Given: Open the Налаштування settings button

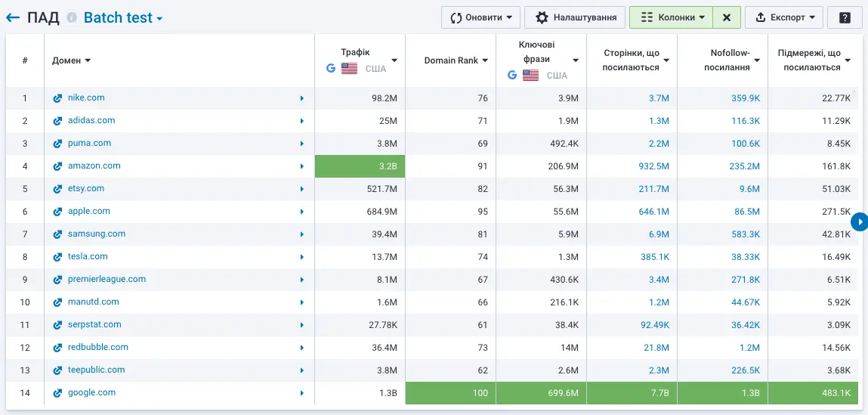Looking at the screenshot, I should click(576, 17).
